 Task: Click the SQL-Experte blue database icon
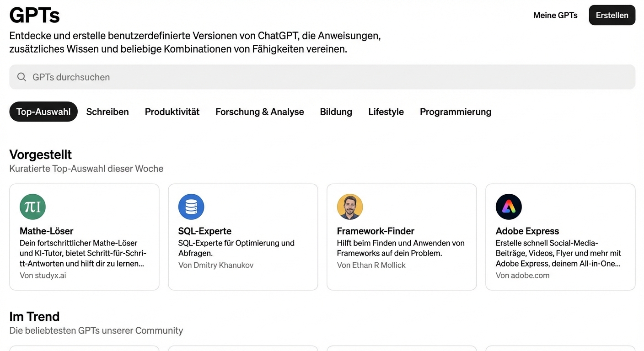click(x=191, y=207)
